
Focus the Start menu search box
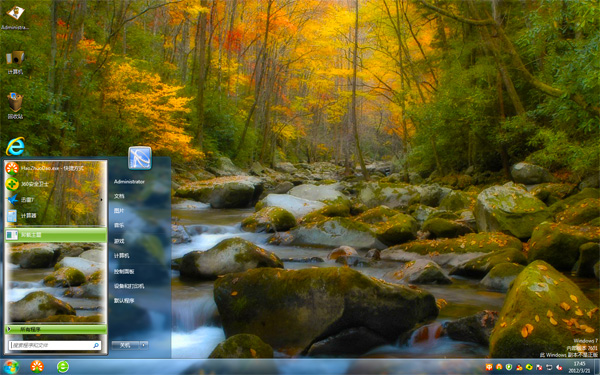pyautogui.click(x=55, y=345)
